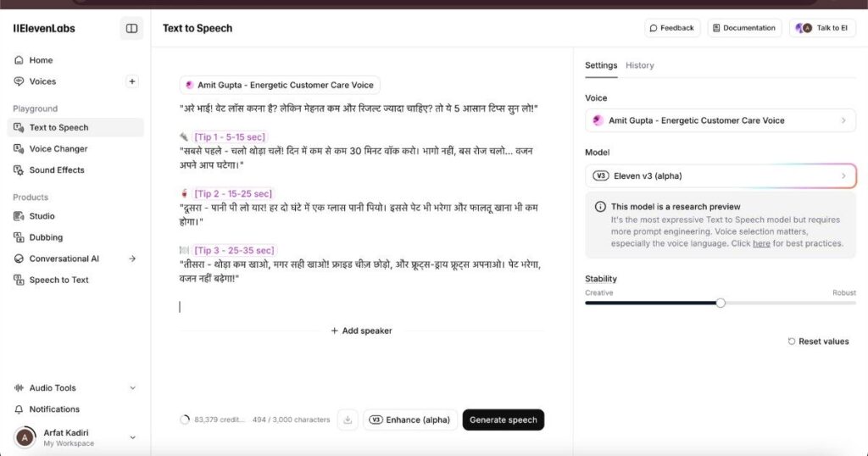868x456 pixels.
Task: Click Talk to El button
Action: coord(822,28)
